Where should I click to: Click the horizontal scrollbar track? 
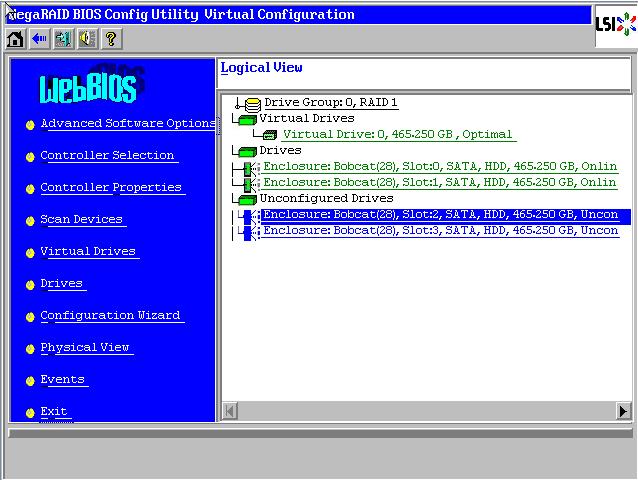pyautogui.click(x=426, y=411)
